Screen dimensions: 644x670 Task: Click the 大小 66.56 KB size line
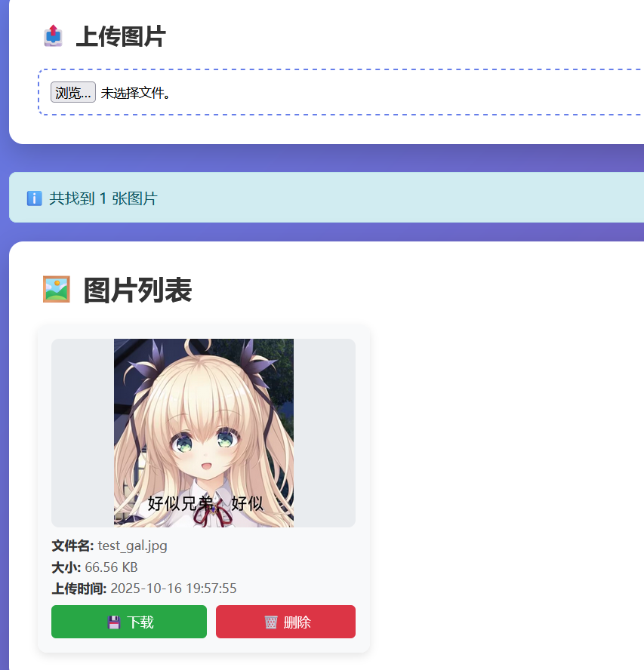pos(94,567)
